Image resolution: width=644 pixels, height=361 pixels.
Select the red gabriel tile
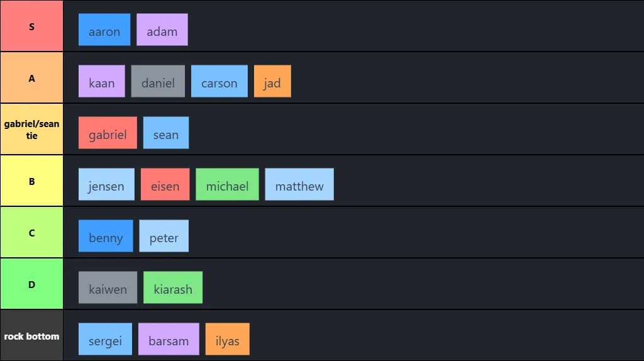click(x=108, y=133)
